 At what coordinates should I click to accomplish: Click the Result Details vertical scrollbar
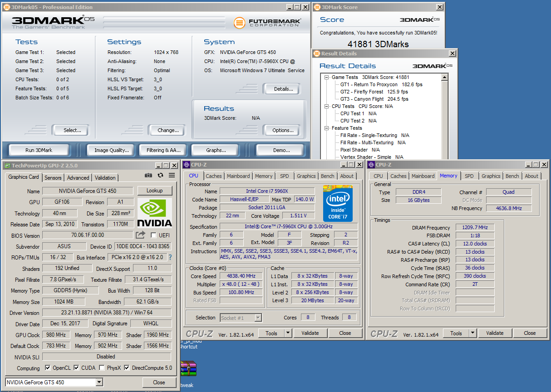tap(445, 116)
